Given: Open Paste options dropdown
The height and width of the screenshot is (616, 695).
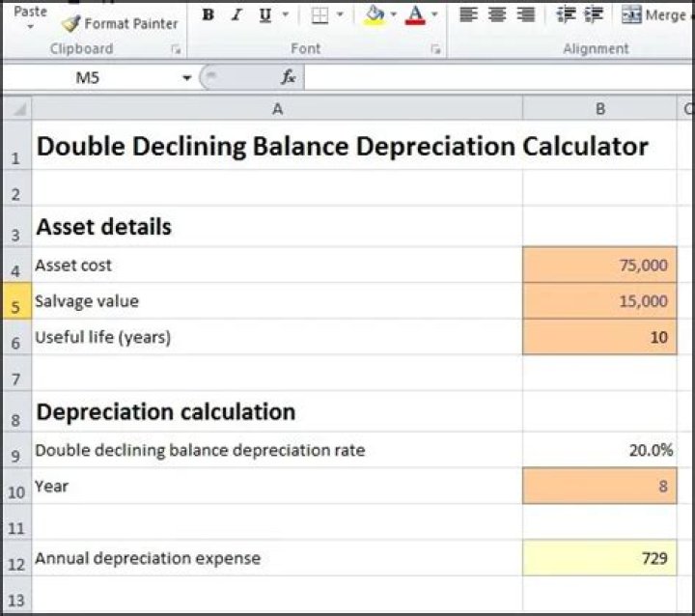Looking at the screenshot, I should coord(30,27).
